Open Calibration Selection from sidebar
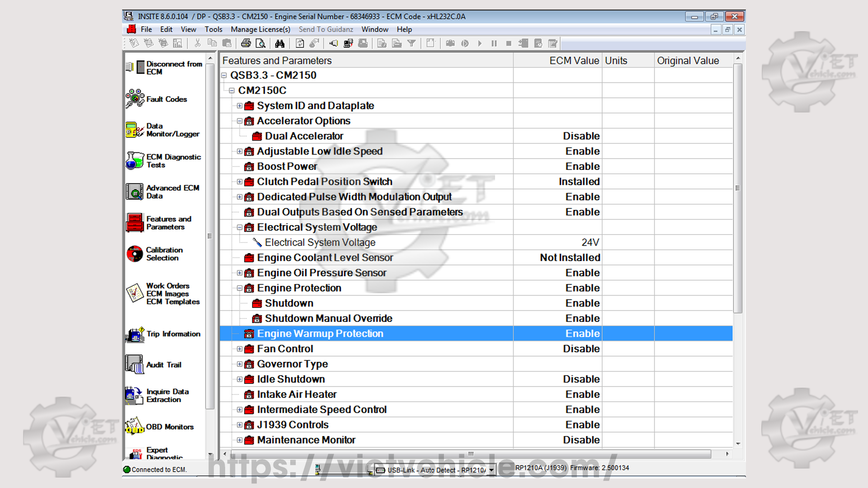The image size is (868, 488). 165,254
